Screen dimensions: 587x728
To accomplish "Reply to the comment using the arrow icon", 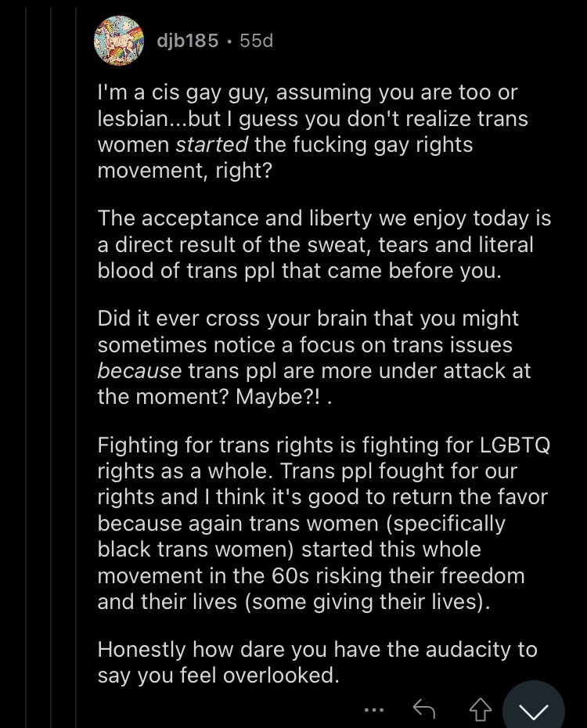I will click(423, 709).
